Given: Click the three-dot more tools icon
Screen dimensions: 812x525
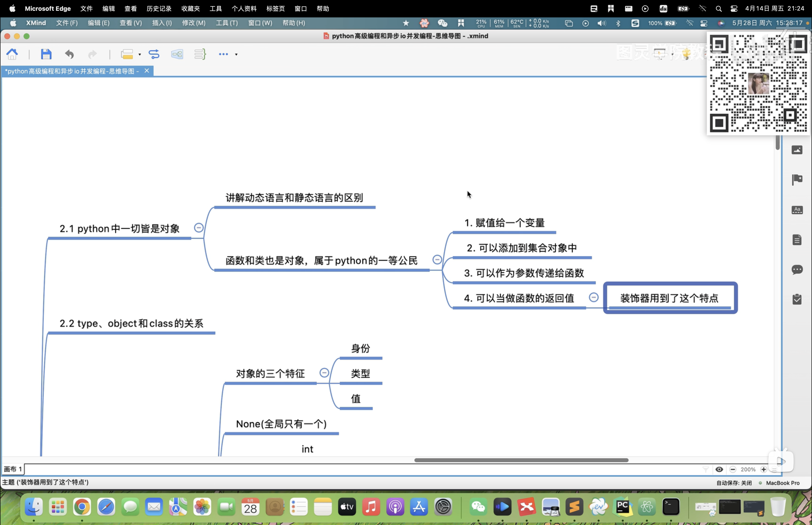Looking at the screenshot, I should tap(223, 54).
